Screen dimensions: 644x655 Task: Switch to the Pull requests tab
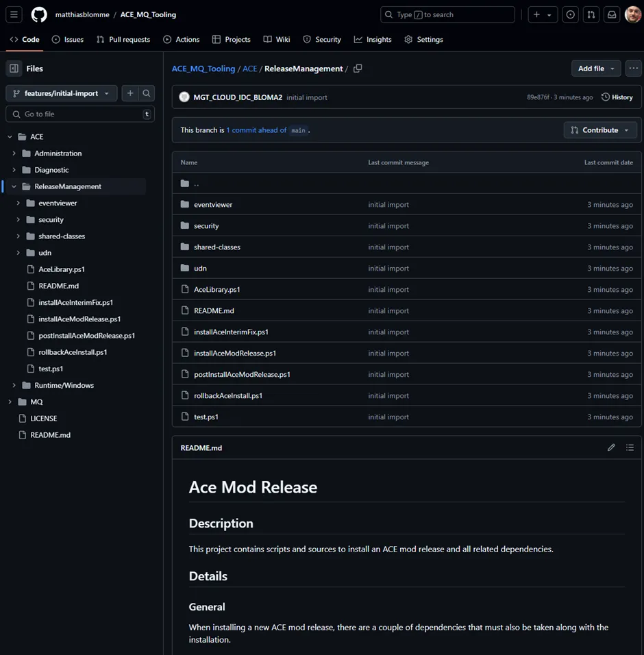[123, 39]
